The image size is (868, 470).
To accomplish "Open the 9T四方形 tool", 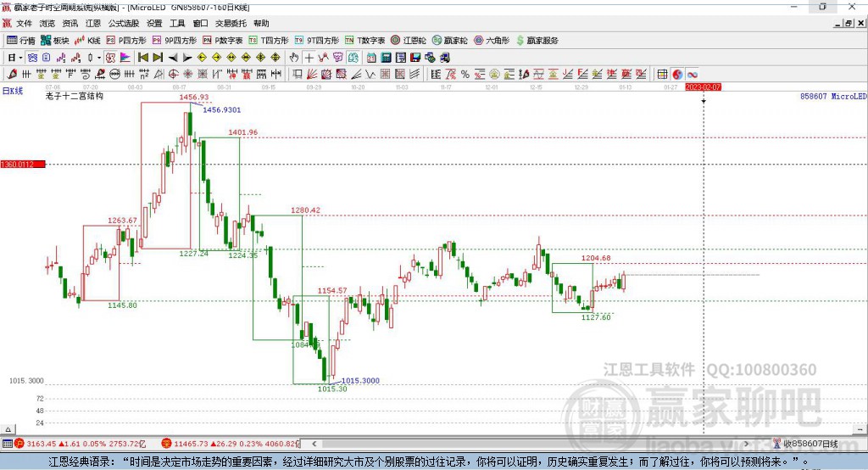I will click(x=317, y=41).
